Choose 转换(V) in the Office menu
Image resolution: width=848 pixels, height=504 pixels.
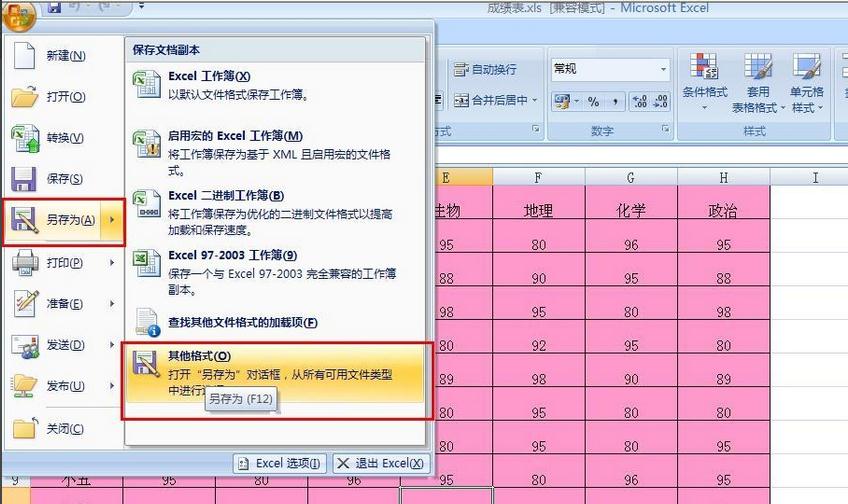coord(64,138)
